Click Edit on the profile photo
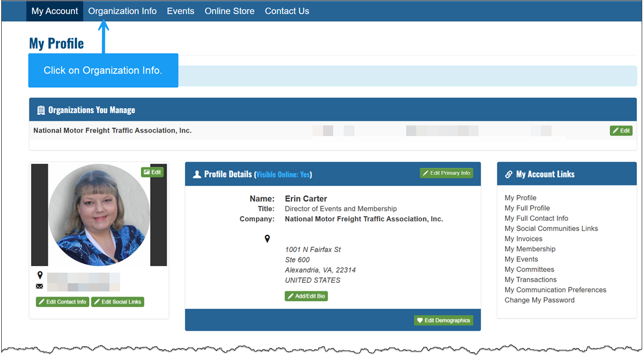Screen dimensions: 644x358 [152, 172]
